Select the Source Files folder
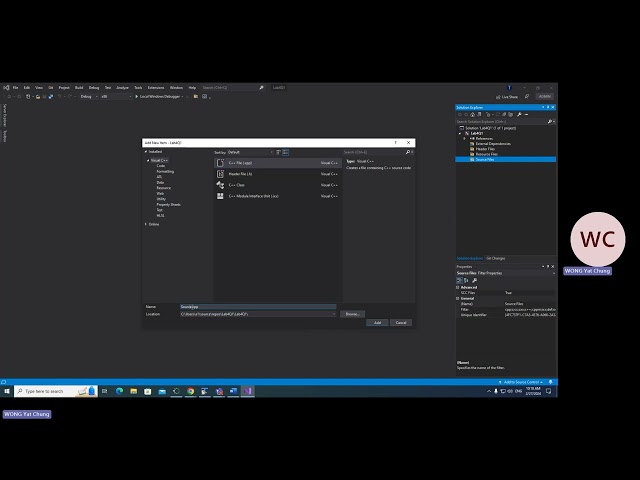Viewport: 640px width, 480px height. [x=506, y=160]
